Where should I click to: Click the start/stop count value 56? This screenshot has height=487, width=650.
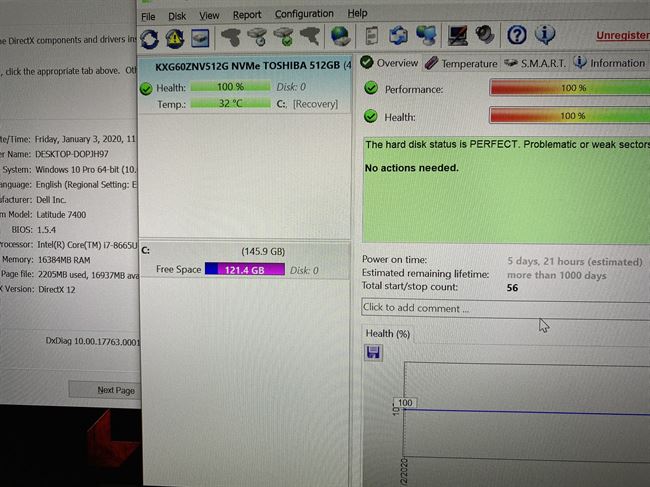coord(512,288)
